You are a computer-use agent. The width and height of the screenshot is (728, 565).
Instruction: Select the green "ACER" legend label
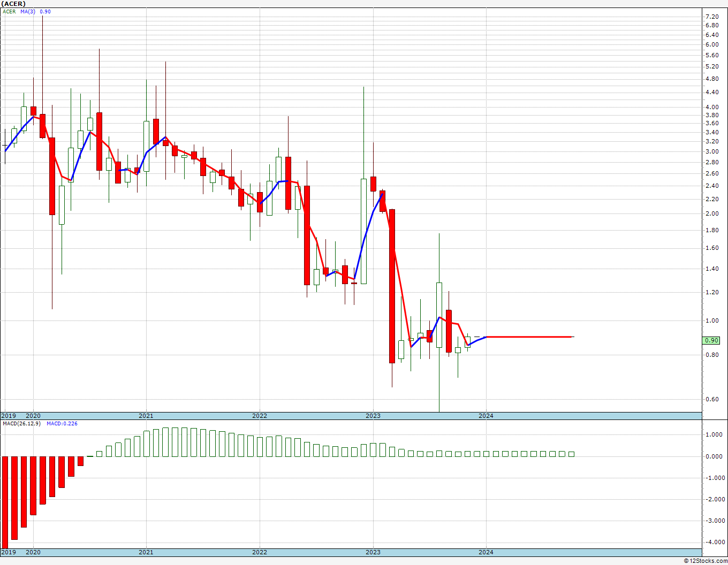point(9,11)
